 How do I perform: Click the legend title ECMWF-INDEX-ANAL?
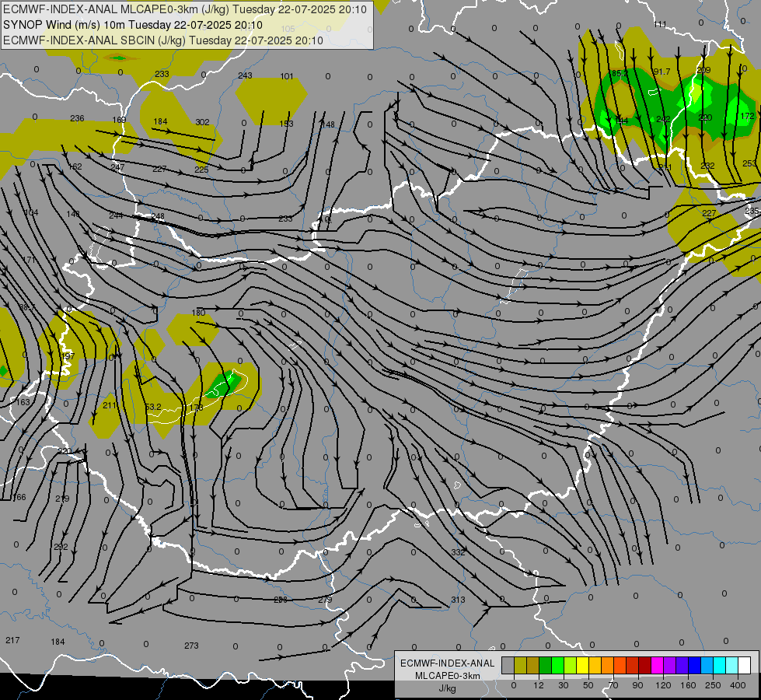[x=447, y=663]
